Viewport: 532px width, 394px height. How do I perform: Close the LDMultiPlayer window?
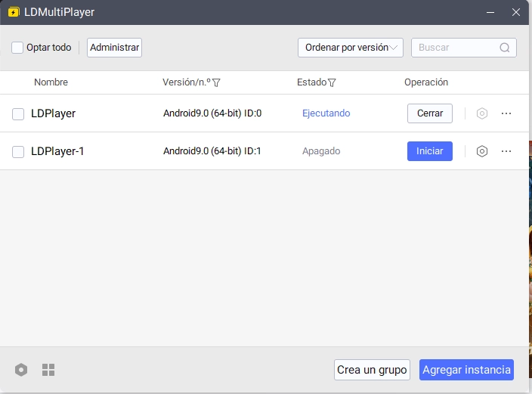point(515,12)
